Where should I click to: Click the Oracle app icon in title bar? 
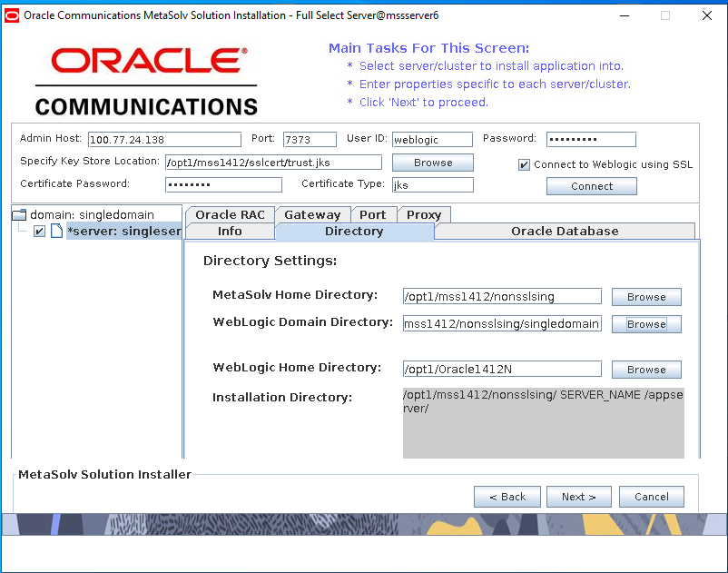(12, 15)
